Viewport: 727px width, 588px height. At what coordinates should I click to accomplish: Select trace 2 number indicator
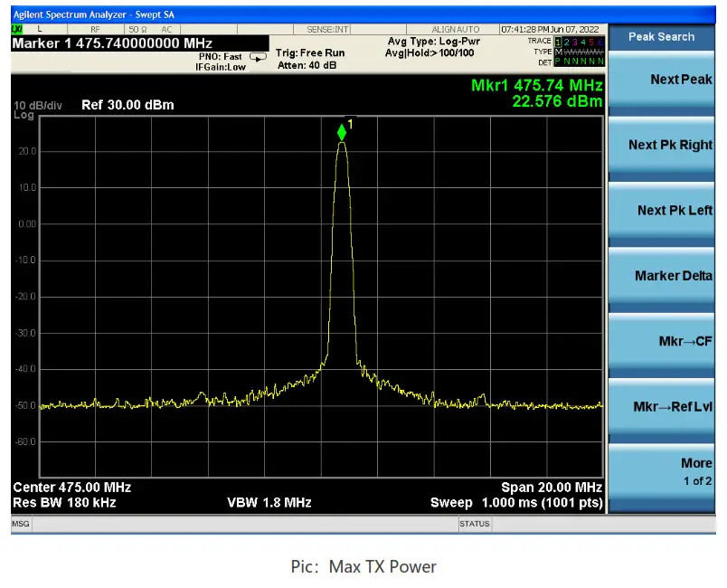[566, 43]
